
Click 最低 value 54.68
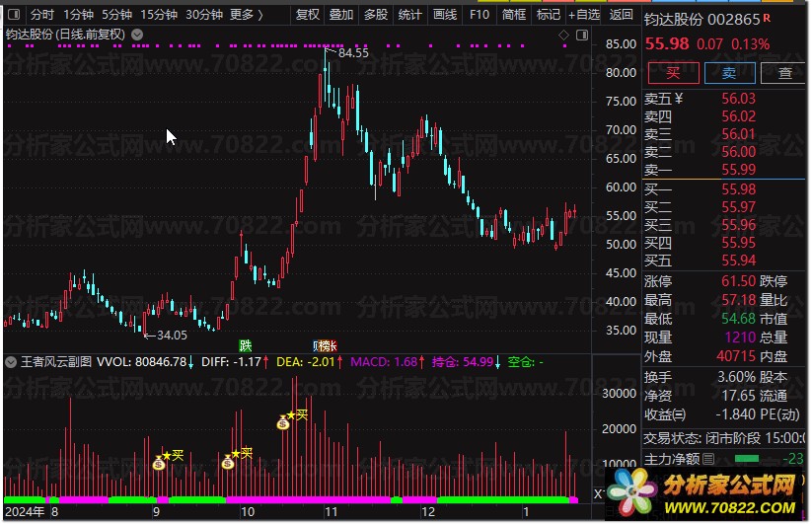[x=738, y=319]
